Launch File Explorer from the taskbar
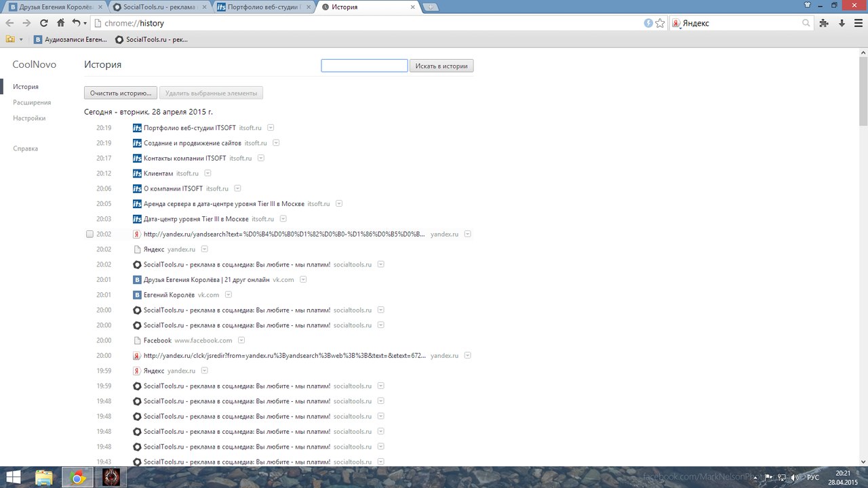 coord(44,477)
